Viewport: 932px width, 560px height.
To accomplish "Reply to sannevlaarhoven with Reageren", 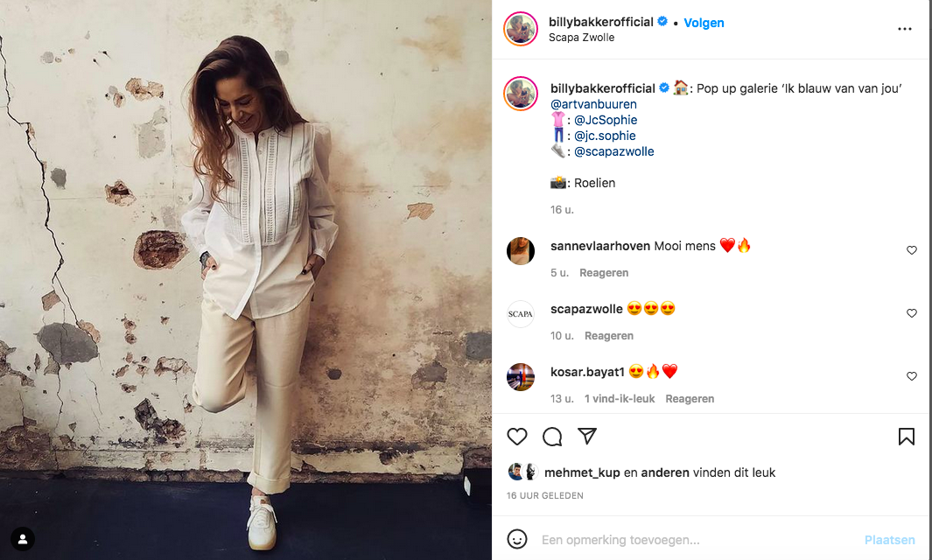I will pyautogui.click(x=604, y=273).
